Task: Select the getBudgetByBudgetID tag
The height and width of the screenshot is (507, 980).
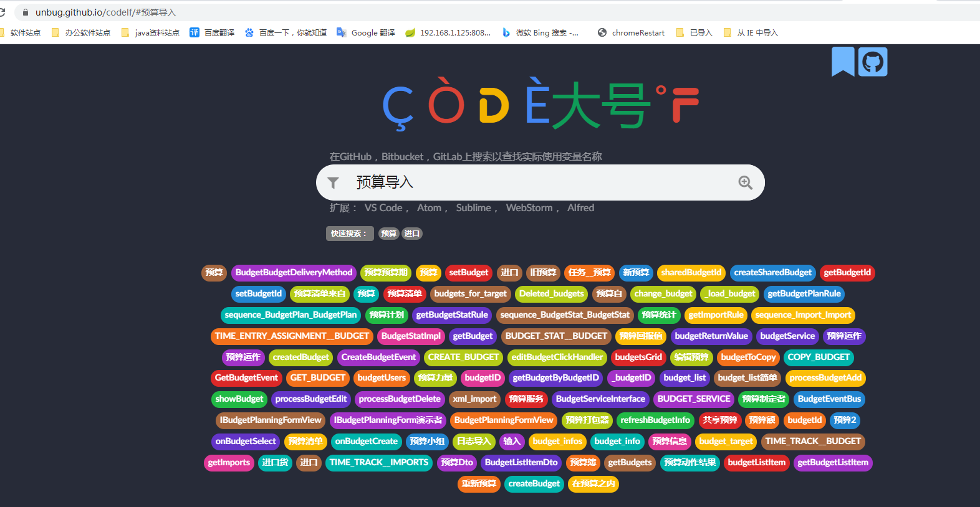Action: point(555,378)
